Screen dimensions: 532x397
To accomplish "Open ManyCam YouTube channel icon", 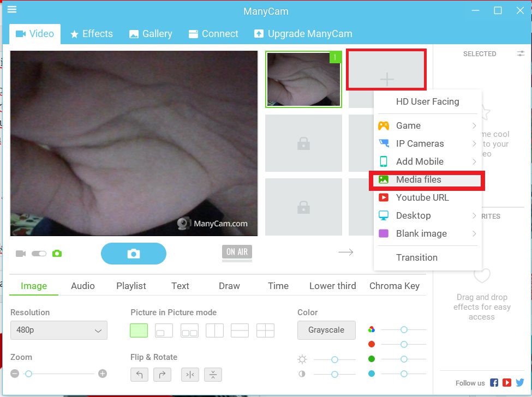I will [507, 383].
